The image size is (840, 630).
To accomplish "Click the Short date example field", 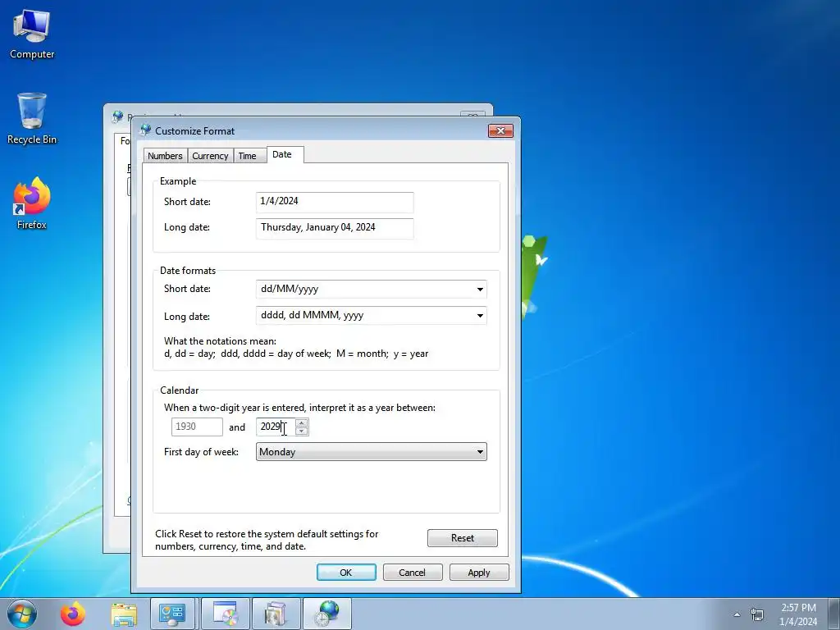I will coord(335,202).
